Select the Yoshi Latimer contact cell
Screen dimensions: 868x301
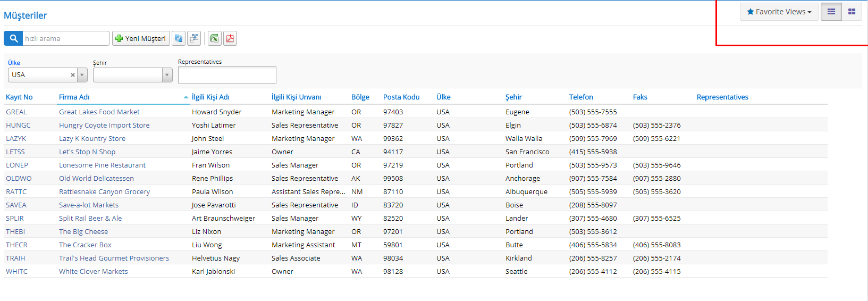214,125
